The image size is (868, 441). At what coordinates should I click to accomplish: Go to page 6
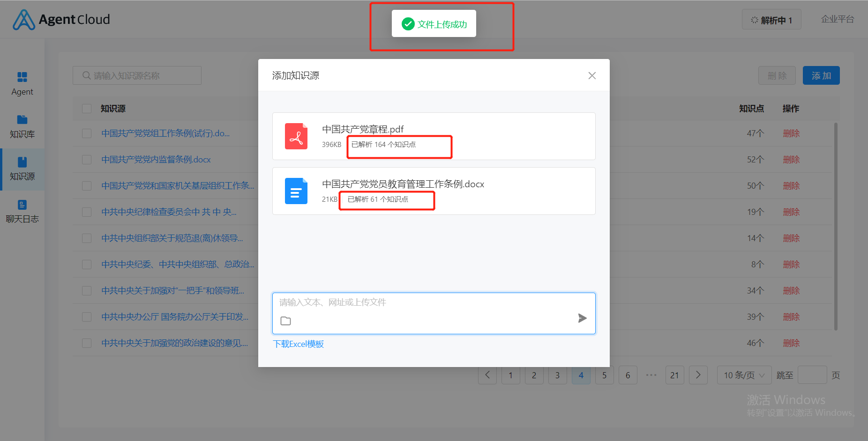[628, 375]
